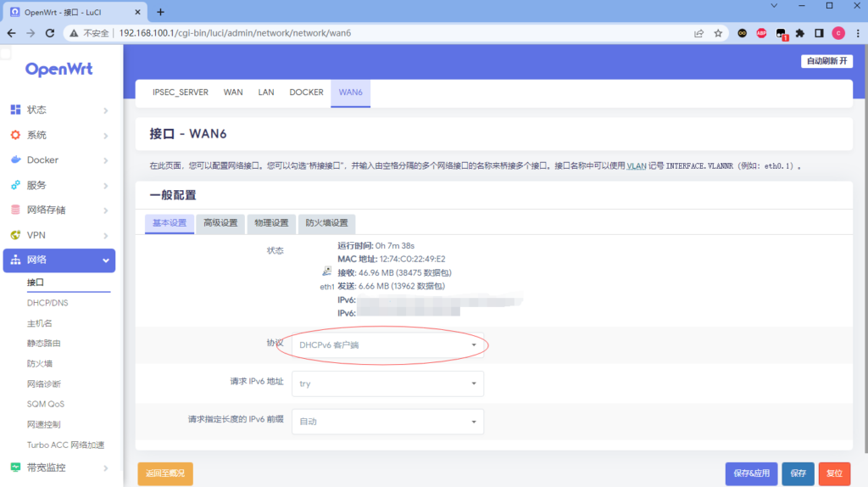
Task: Click the browser back arrow
Action: pos(12,33)
